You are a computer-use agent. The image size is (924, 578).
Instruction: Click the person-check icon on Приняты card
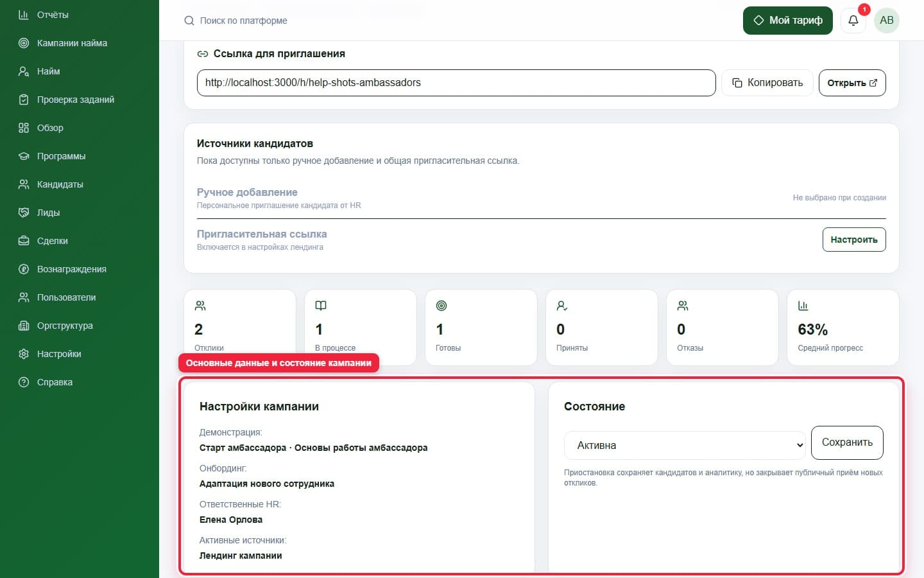pyautogui.click(x=562, y=306)
